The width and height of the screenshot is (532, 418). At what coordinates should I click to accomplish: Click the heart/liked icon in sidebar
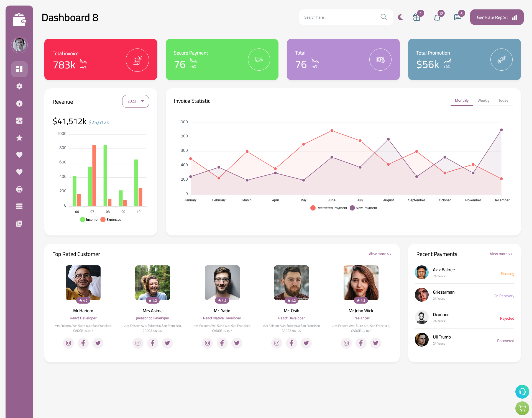pos(19,155)
